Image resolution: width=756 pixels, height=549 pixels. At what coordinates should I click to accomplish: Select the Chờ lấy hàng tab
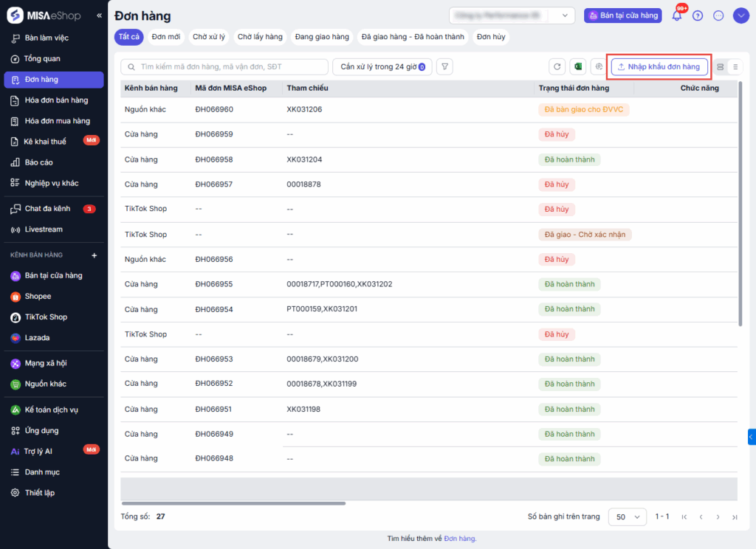click(260, 37)
